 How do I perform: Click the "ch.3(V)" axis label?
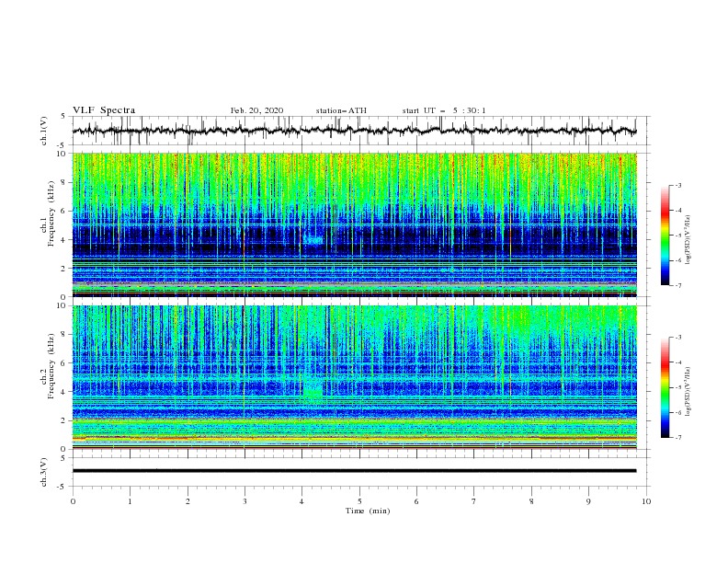(x=44, y=472)
